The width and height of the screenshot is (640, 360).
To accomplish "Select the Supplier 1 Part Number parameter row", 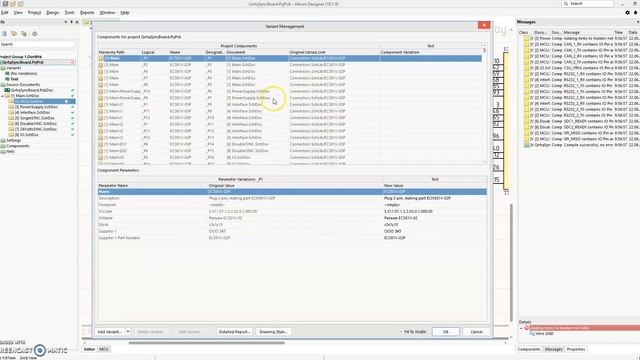I will pos(292,238).
